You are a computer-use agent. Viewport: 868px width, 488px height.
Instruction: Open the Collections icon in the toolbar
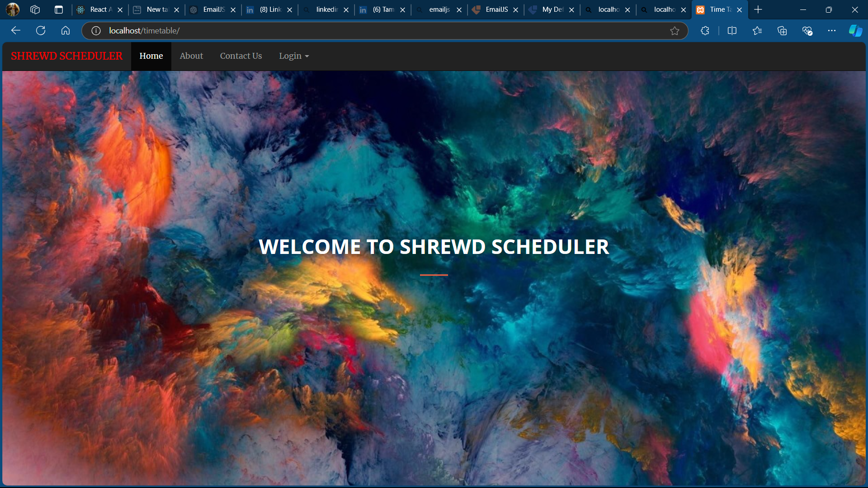coord(782,30)
